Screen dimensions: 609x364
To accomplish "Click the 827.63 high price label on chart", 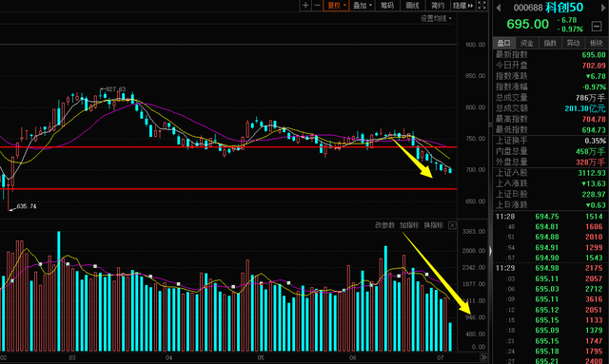I will 115,89.
